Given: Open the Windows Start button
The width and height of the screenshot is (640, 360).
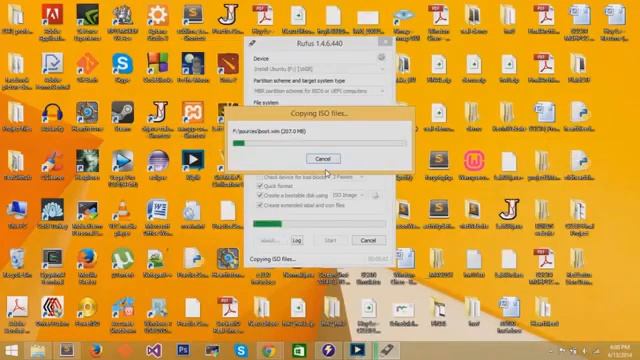Looking at the screenshot, I should click(11, 351).
